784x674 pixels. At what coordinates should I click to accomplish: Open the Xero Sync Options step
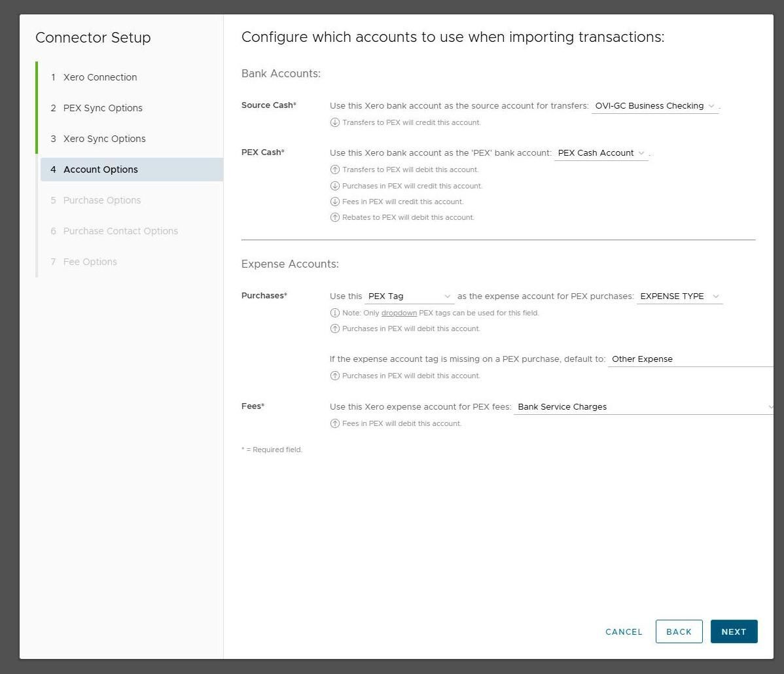click(105, 139)
